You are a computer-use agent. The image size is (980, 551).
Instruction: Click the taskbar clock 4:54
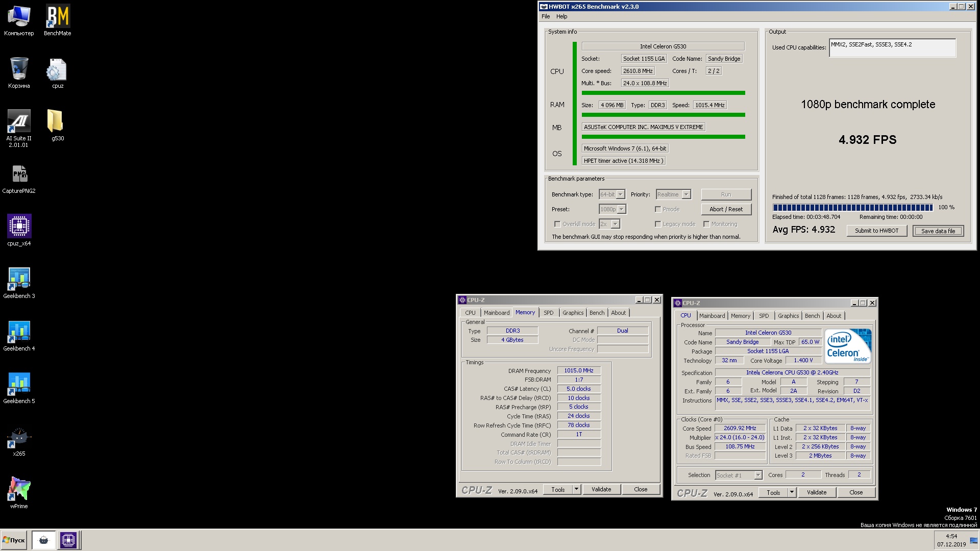pos(951,536)
